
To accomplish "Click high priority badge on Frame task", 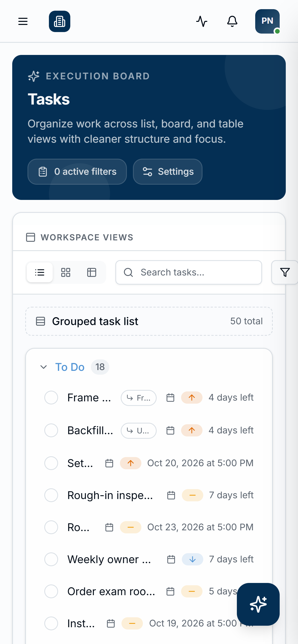I will click(x=192, y=398).
